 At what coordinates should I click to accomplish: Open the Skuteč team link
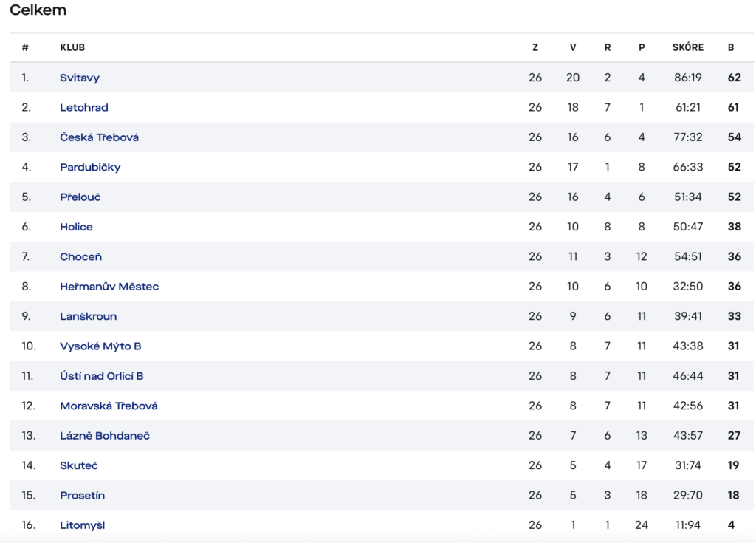click(x=79, y=465)
